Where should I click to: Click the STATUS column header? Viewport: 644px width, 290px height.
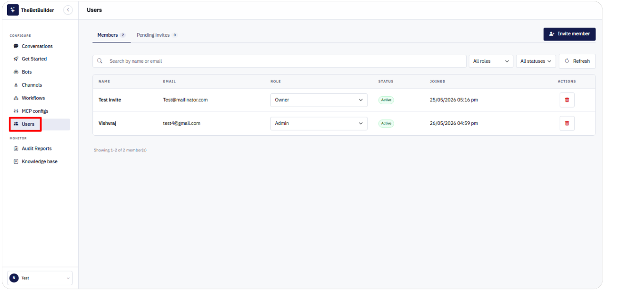(386, 81)
